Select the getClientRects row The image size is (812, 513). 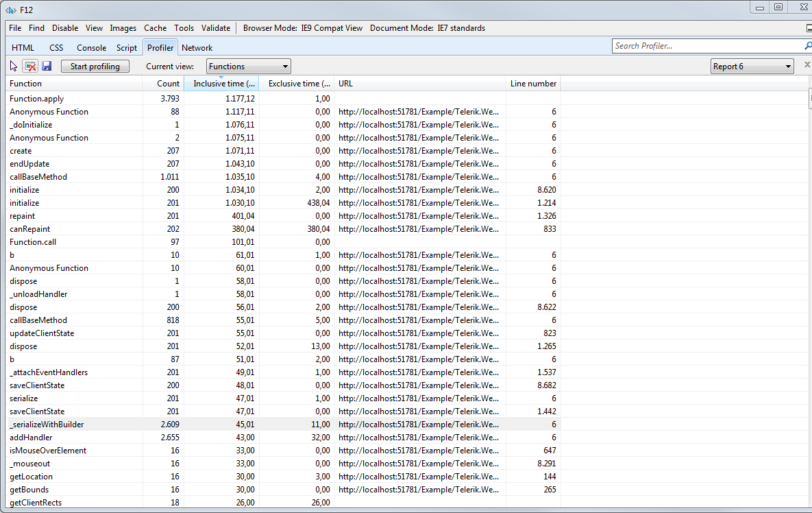click(x=283, y=503)
